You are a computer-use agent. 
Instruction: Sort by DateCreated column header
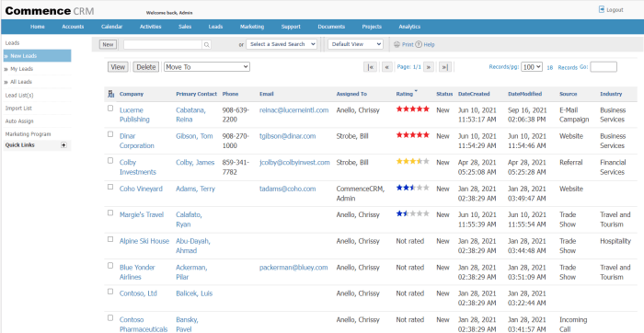(x=474, y=94)
